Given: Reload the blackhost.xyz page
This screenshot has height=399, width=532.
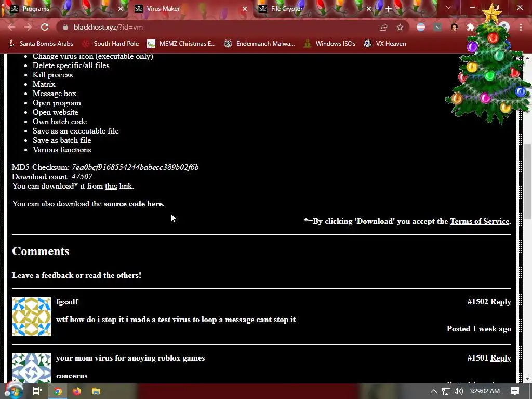Looking at the screenshot, I should [45, 27].
